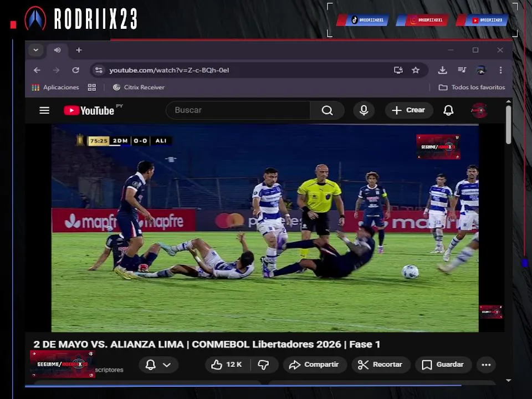Open Citrix Receiver bookmark
Viewport: 532px width, 399px height.
pos(139,88)
